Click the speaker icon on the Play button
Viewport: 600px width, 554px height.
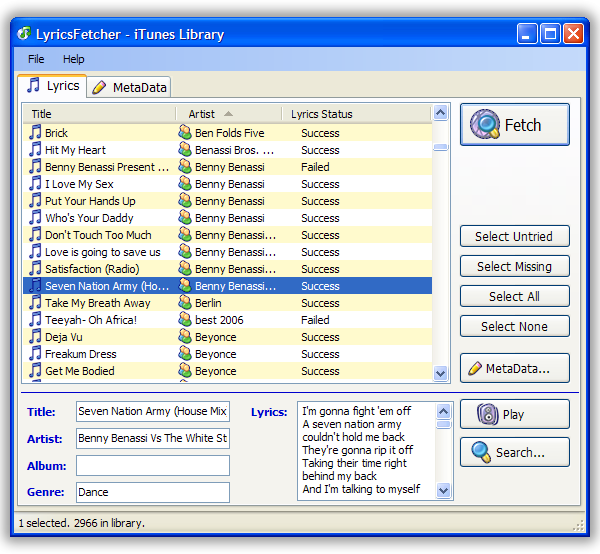(488, 414)
